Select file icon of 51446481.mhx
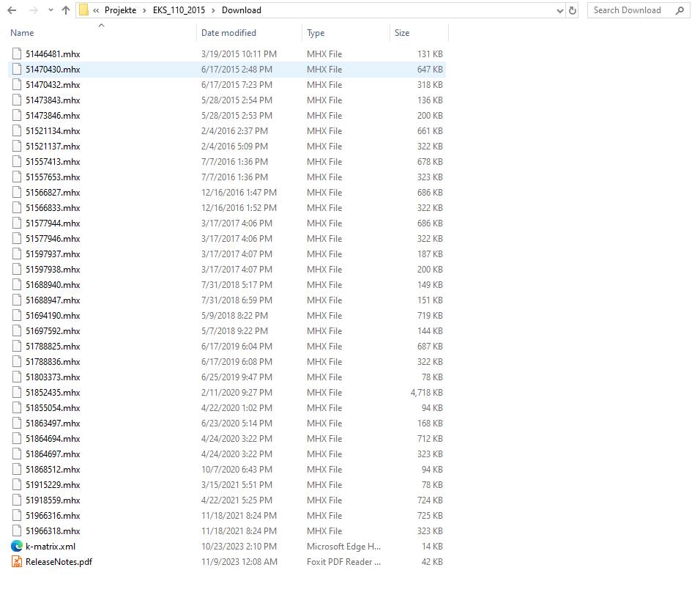The height and width of the screenshot is (614, 700). tap(17, 53)
